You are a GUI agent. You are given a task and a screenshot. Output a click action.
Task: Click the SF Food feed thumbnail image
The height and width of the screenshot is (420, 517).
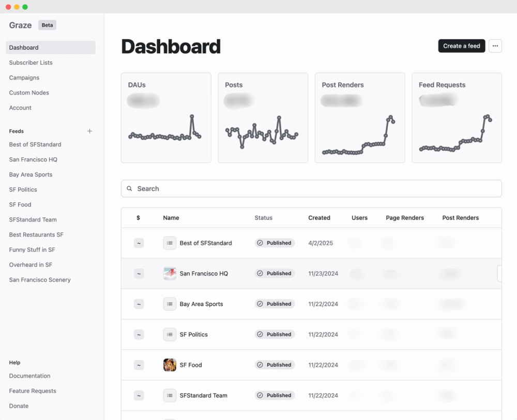coord(170,365)
